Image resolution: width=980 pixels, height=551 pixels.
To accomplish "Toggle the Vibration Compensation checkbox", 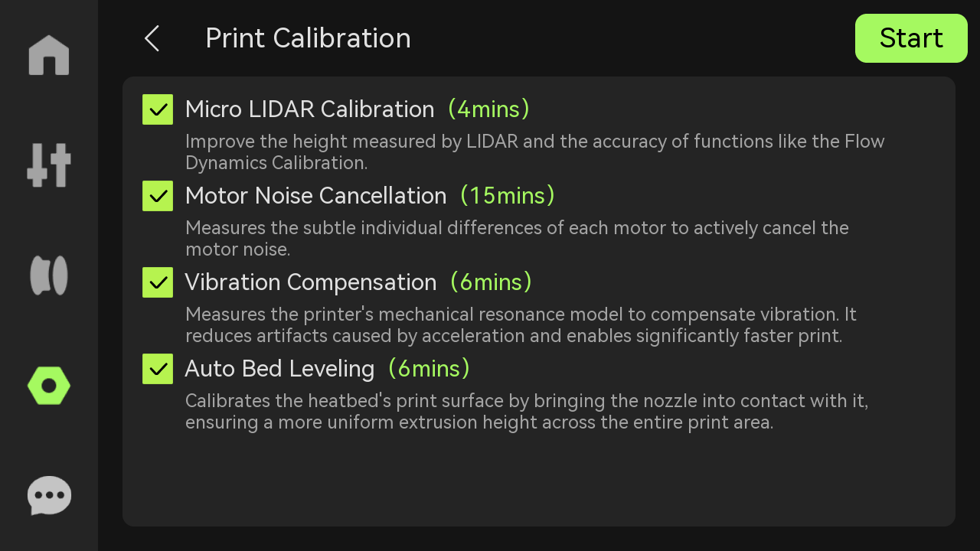I will (x=158, y=282).
